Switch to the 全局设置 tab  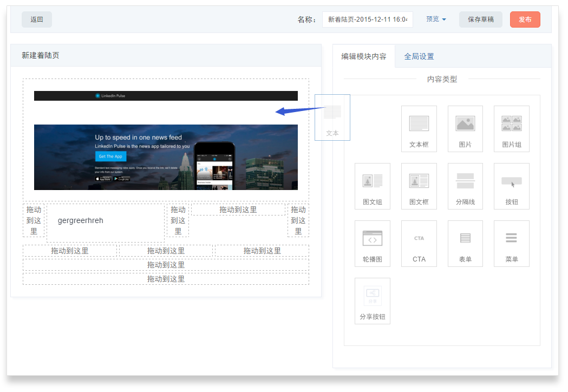[x=419, y=56]
